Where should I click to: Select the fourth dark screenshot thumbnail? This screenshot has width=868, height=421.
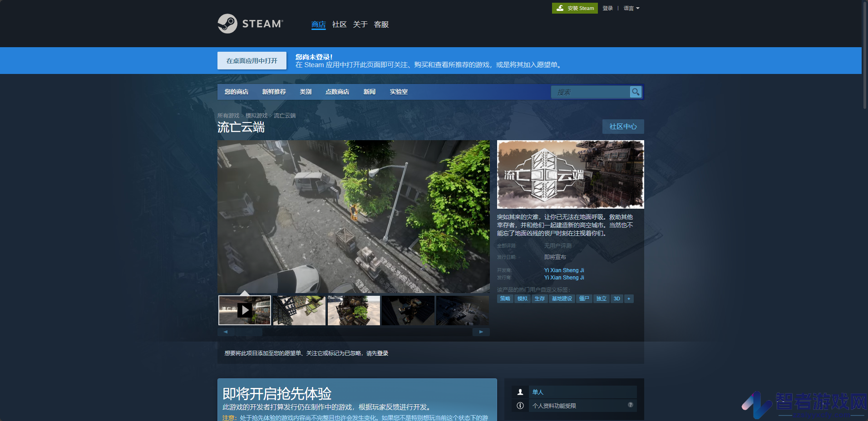[408, 310]
